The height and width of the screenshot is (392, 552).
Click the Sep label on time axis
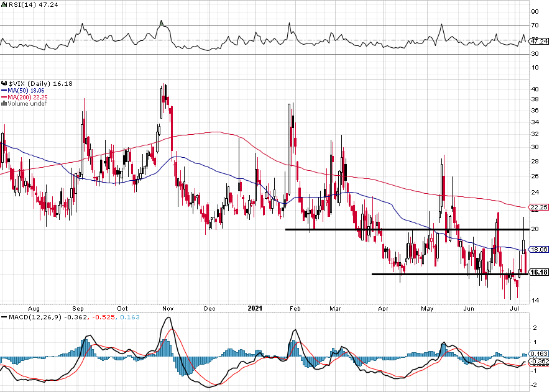[x=78, y=309]
